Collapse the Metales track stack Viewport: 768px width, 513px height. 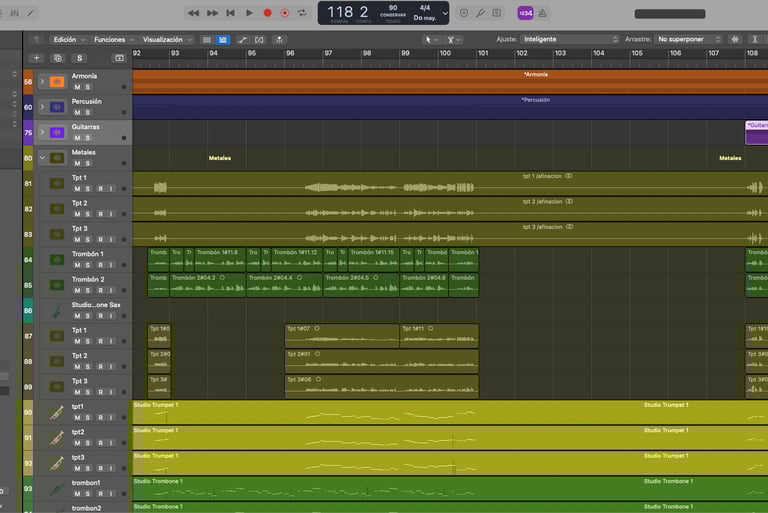coord(42,157)
